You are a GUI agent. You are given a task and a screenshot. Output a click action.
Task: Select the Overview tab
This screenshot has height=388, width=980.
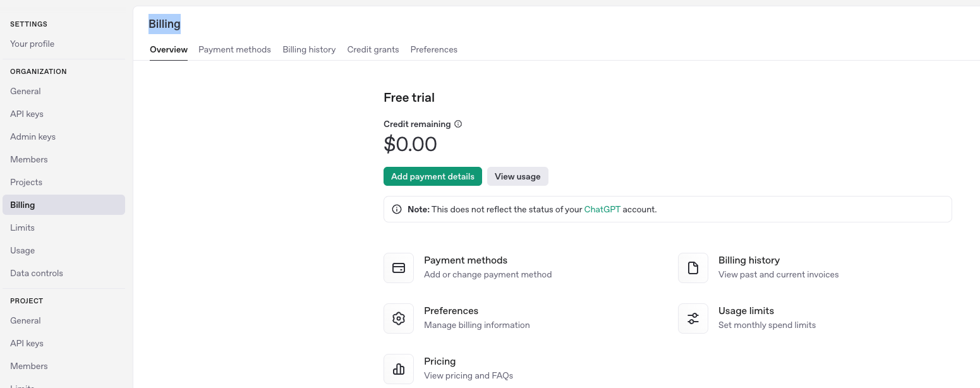[x=169, y=49]
